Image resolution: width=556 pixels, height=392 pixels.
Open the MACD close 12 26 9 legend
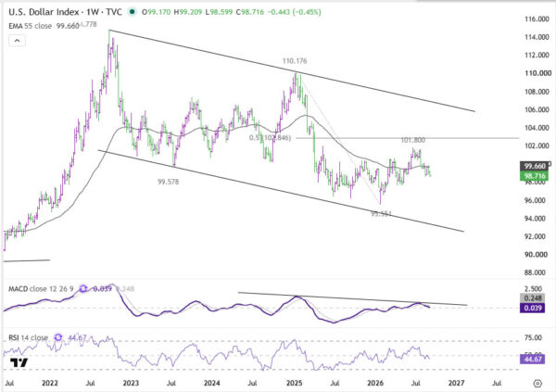point(41,289)
